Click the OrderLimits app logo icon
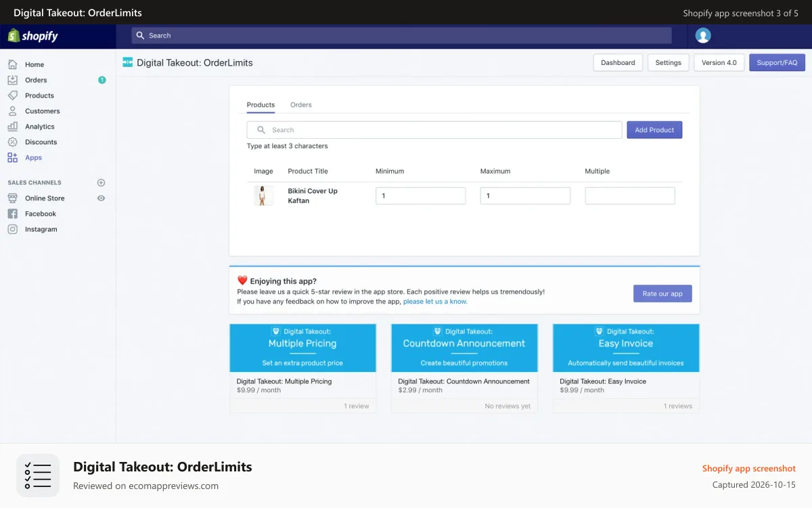The width and height of the screenshot is (812, 508). pos(128,62)
